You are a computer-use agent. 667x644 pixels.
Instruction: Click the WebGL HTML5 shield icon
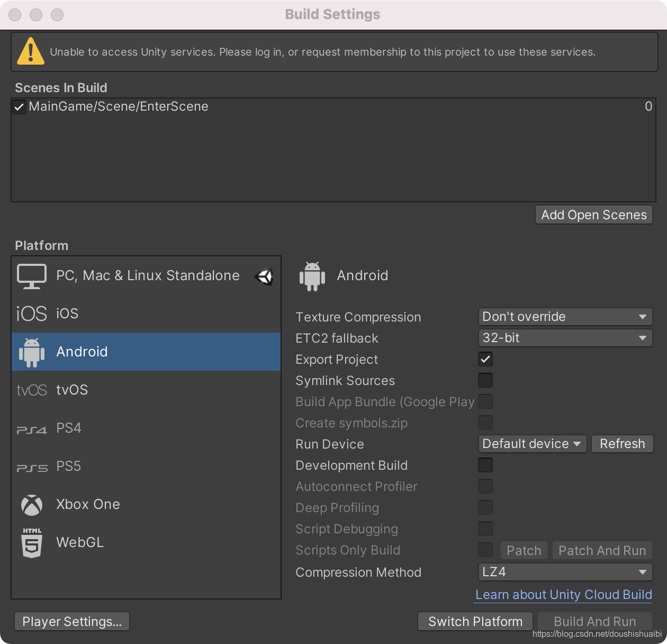32,543
